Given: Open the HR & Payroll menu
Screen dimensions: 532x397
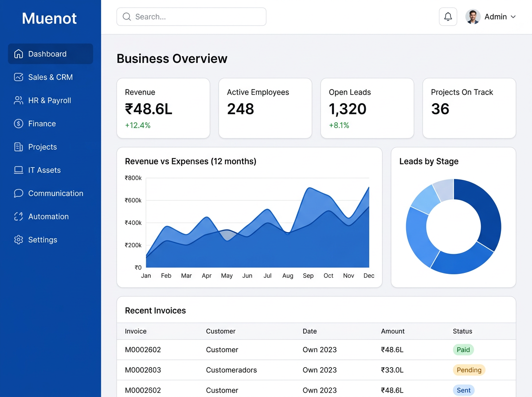Looking at the screenshot, I should pyautogui.click(x=51, y=101).
